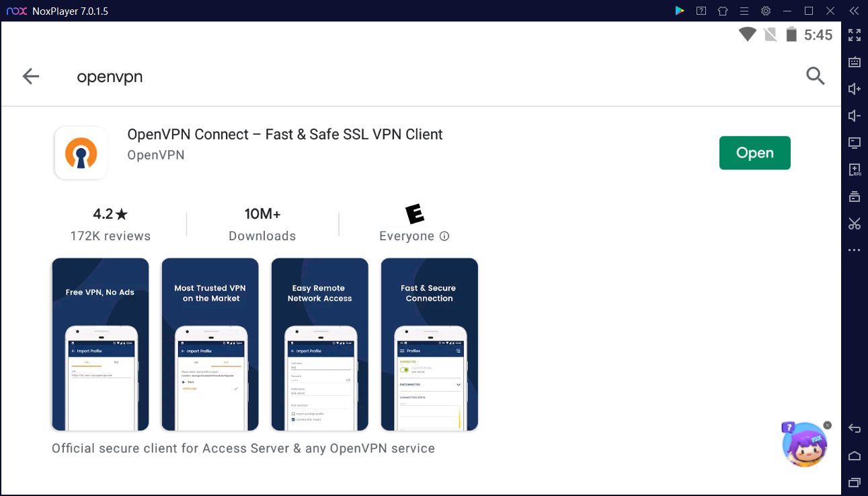
Task: Click the scissors screenshot icon
Action: [855, 223]
